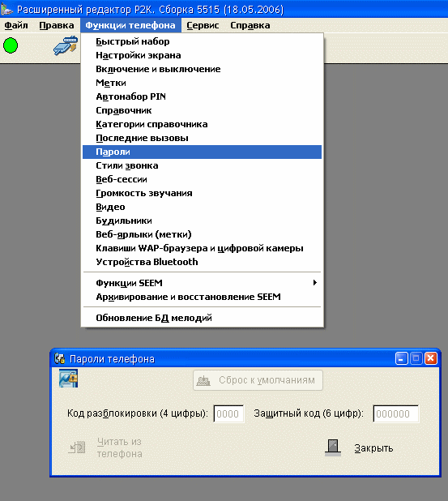This screenshot has height=501, width=448.
Task: Open the Сервис menu
Action: point(203,25)
